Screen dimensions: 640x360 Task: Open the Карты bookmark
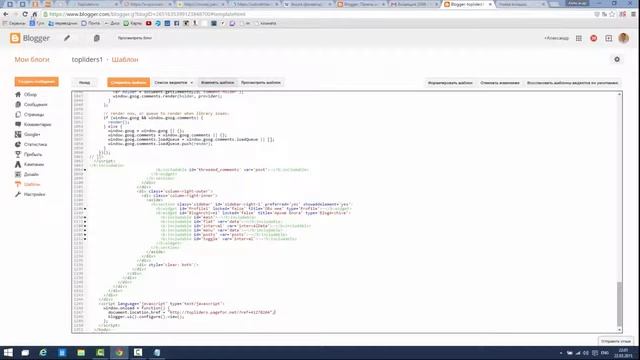pos(132,23)
